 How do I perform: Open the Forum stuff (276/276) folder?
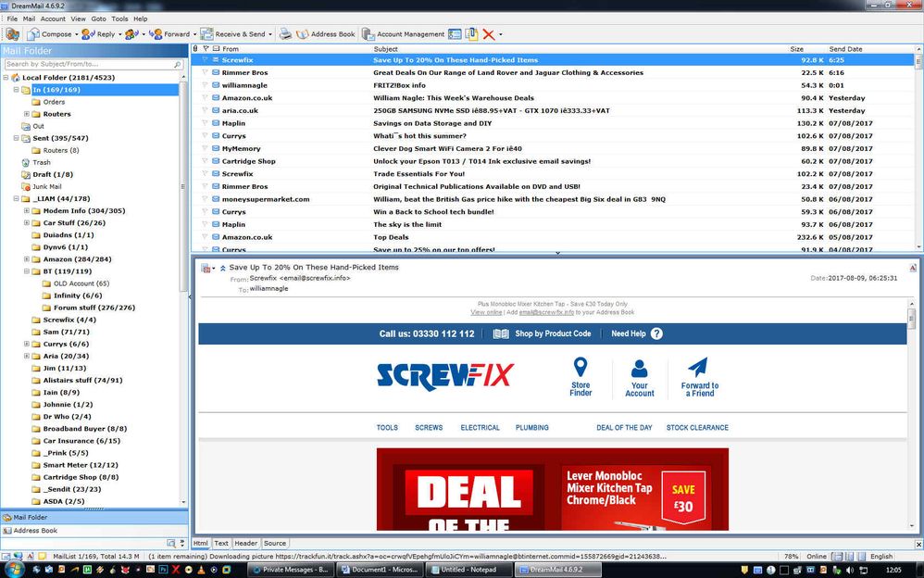click(94, 308)
